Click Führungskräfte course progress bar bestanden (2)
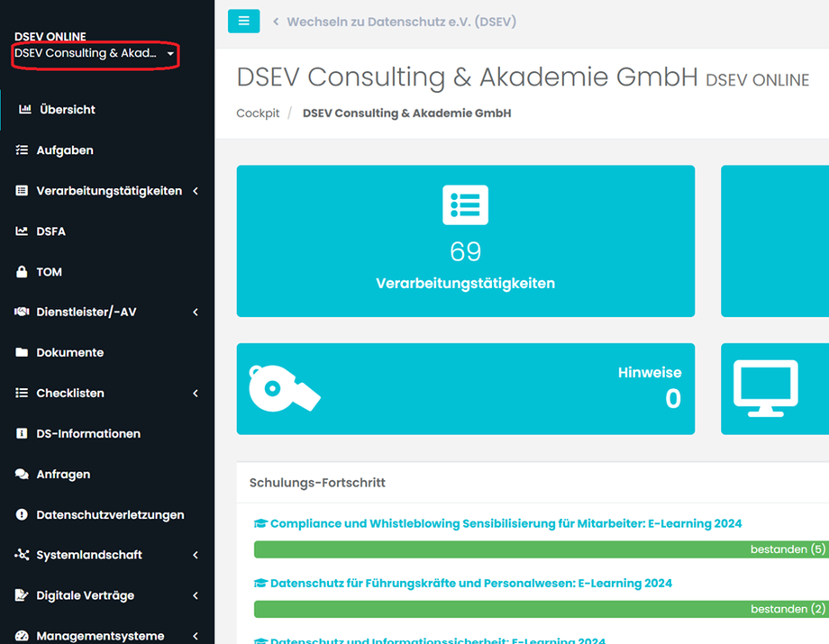This screenshot has height=644, width=829. (542, 609)
